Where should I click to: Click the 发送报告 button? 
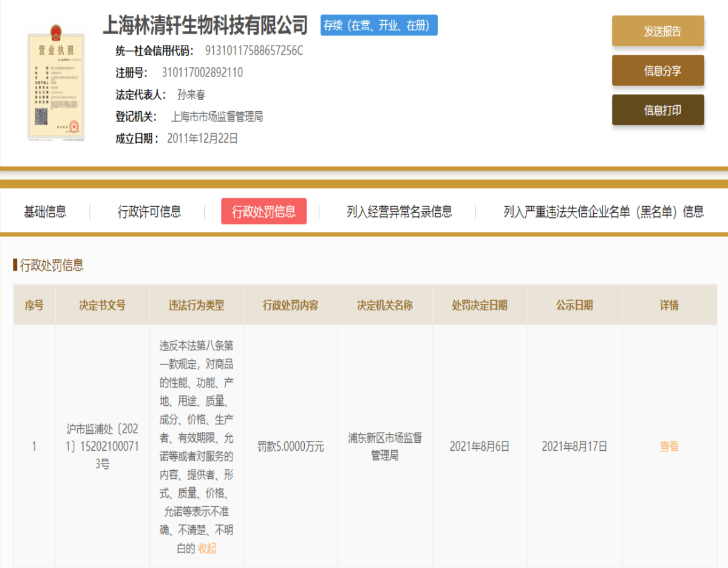658,31
